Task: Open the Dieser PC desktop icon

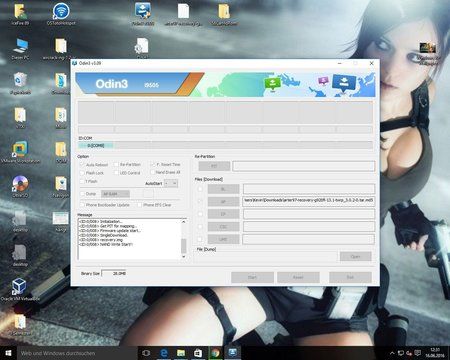Action: (x=20, y=49)
